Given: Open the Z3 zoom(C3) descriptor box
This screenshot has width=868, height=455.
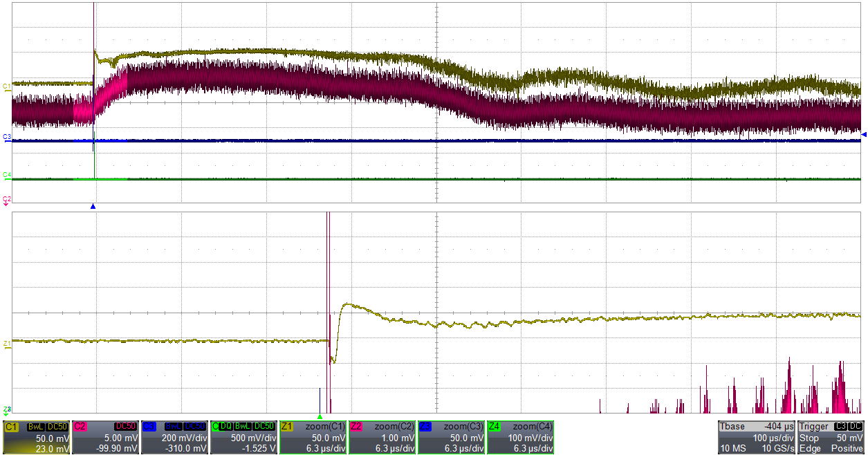Looking at the screenshot, I should 452,438.
